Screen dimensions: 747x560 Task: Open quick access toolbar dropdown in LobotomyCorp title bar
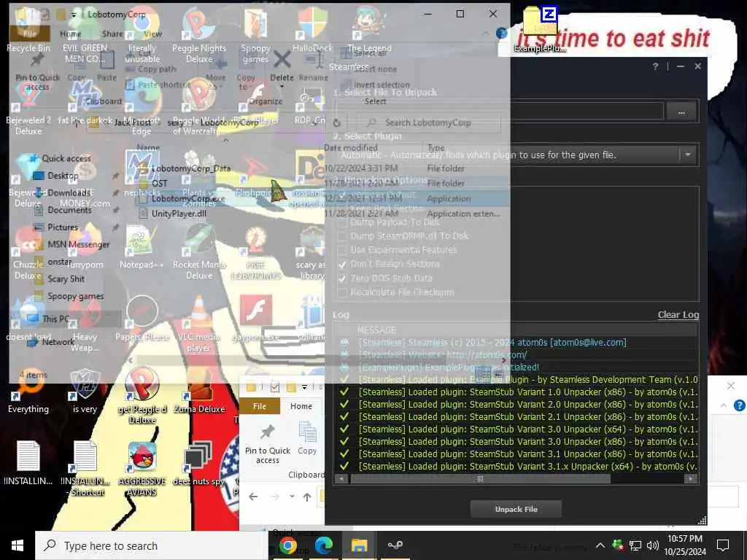click(x=74, y=15)
